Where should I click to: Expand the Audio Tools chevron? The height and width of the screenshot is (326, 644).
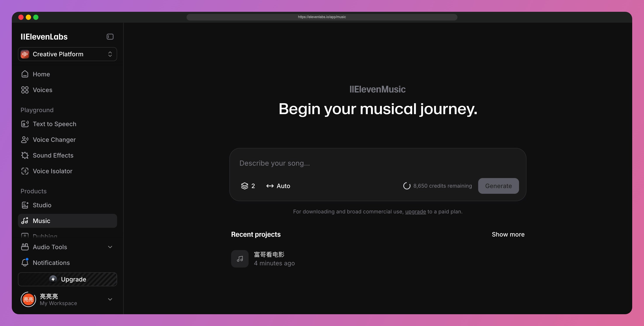110,247
